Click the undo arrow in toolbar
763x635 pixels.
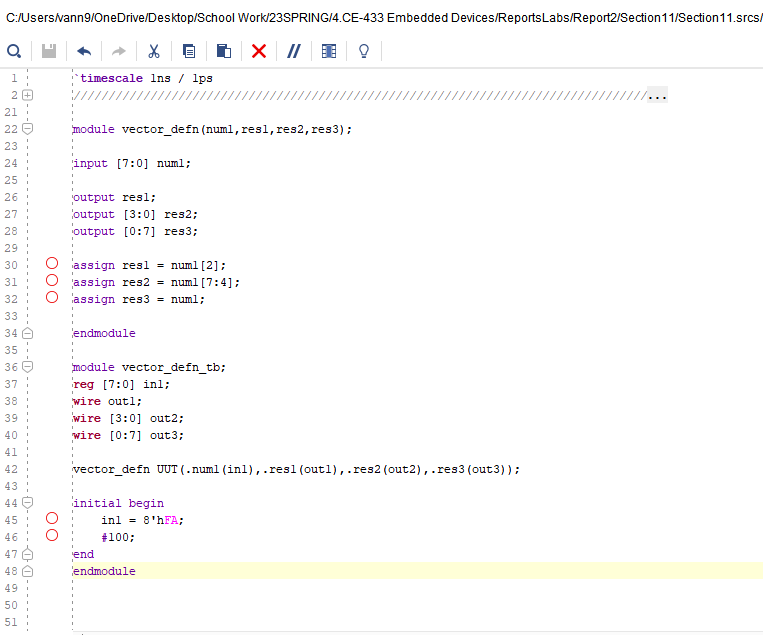point(84,51)
